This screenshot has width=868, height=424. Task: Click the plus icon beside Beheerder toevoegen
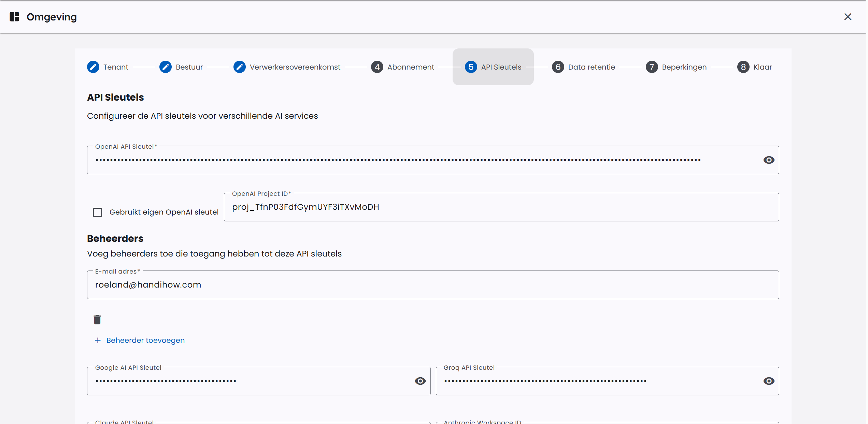pos(98,340)
